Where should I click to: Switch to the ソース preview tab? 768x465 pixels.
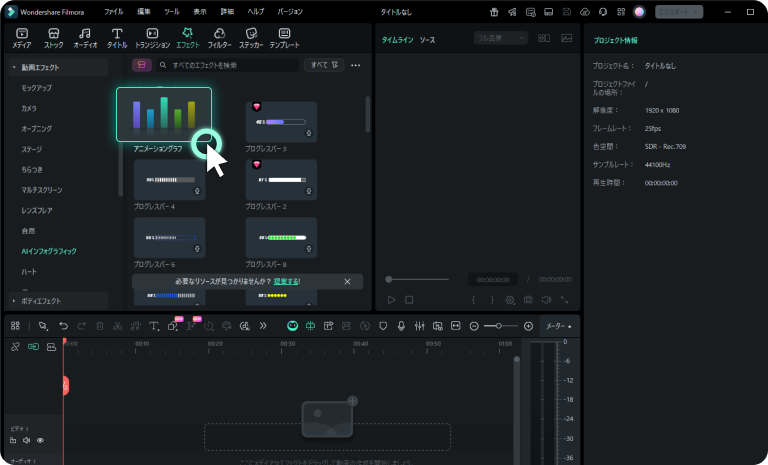tap(427, 39)
